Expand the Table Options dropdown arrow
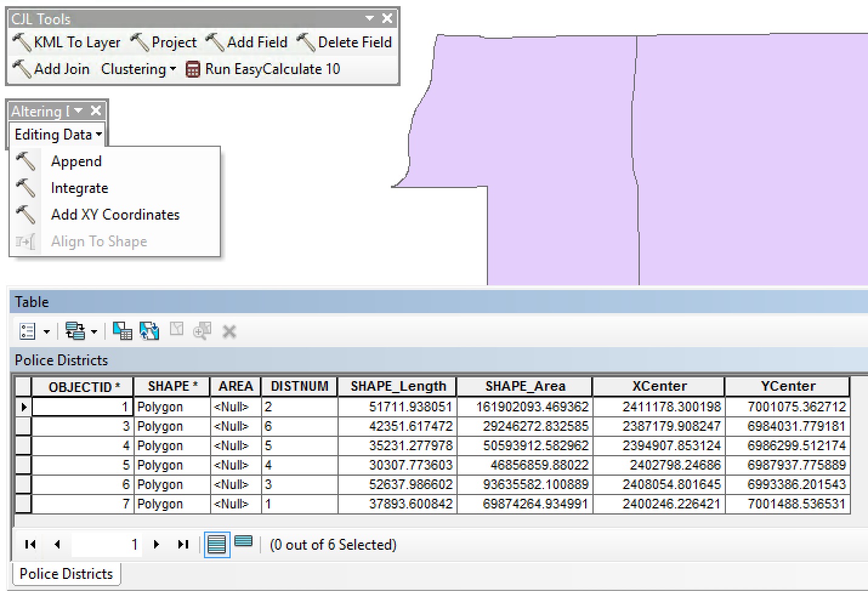868x591 pixels. tap(47, 332)
